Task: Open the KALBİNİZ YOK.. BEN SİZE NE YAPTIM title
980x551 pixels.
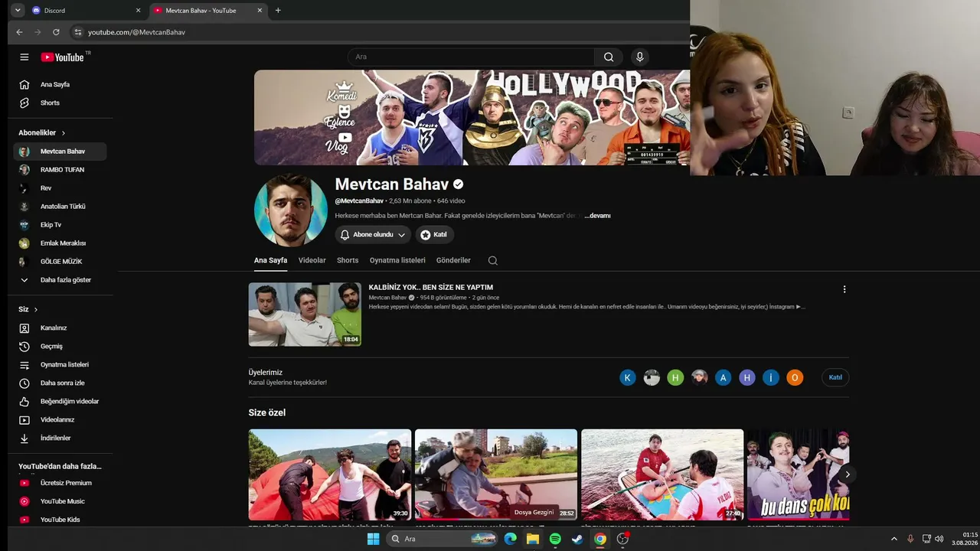Action: point(431,288)
